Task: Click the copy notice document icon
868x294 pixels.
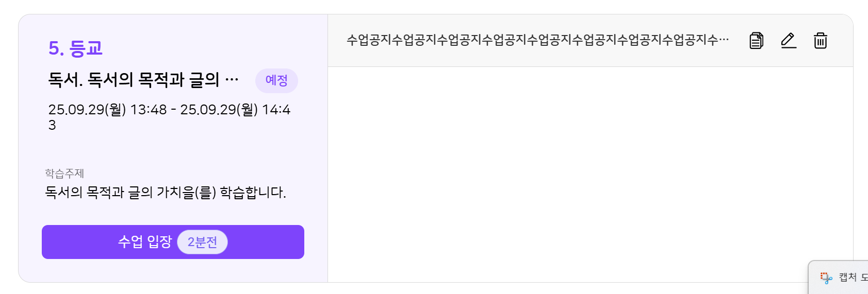Action: point(756,40)
